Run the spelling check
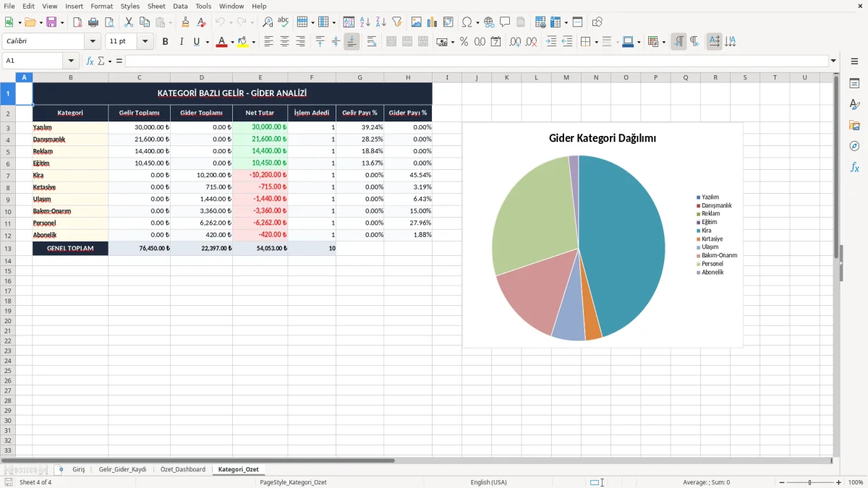The image size is (868, 488). (x=284, y=22)
